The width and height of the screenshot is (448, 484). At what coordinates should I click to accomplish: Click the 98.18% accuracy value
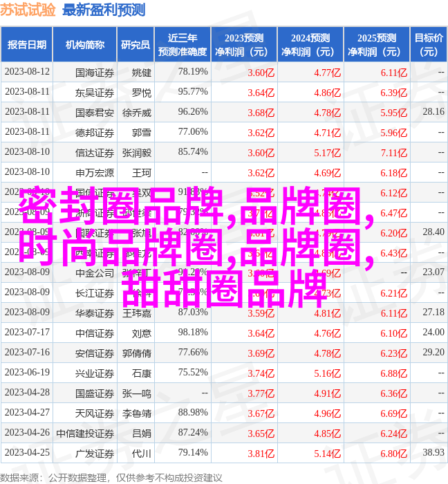tap(193, 332)
